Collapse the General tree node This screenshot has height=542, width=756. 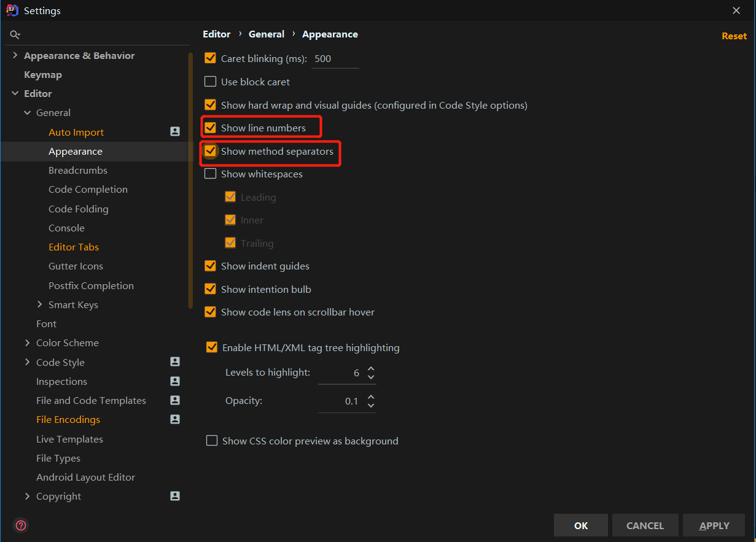click(x=27, y=112)
